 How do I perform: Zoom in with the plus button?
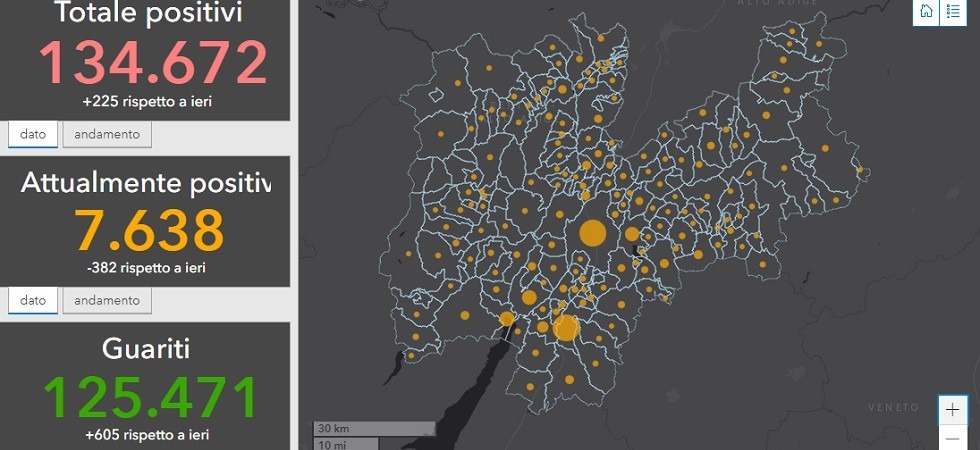pos(952,410)
